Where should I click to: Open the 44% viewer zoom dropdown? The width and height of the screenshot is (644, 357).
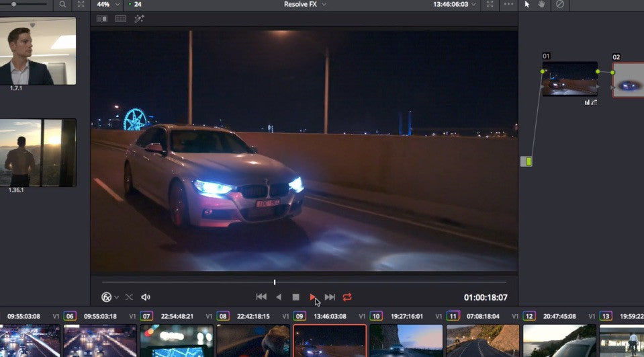(106, 4)
